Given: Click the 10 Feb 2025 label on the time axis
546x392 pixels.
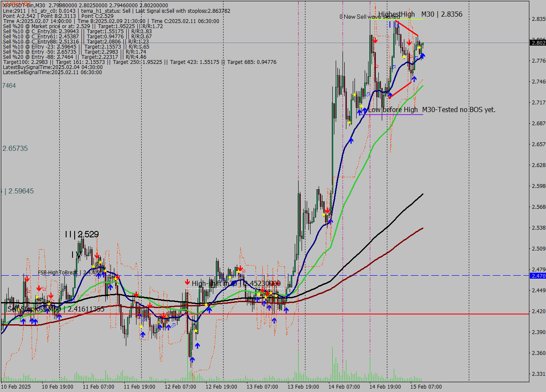Looking at the screenshot, I should coord(16,386).
